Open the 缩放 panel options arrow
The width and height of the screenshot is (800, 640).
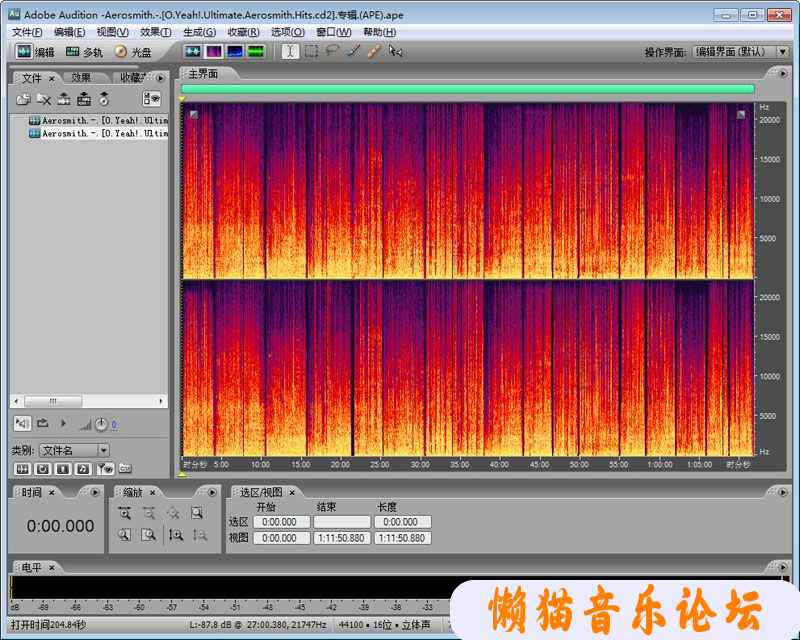212,493
